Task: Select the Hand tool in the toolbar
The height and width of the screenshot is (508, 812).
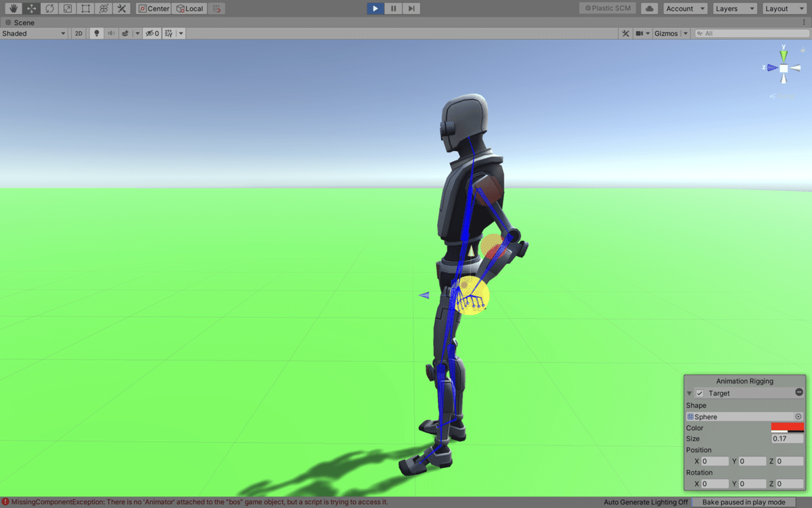Action: [x=14, y=8]
